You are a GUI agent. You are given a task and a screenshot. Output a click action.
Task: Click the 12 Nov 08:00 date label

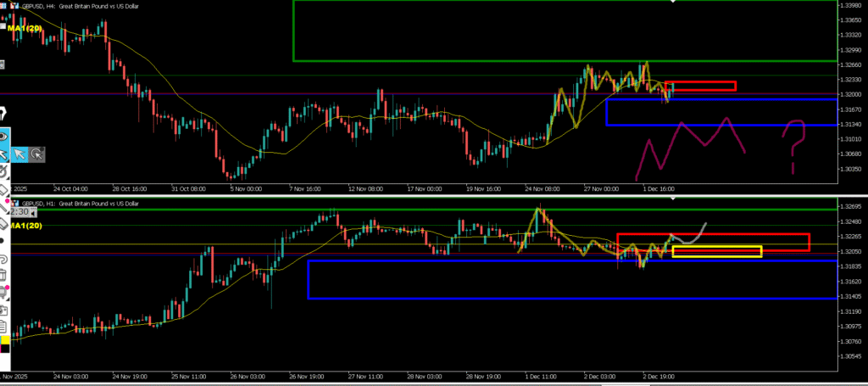point(366,188)
